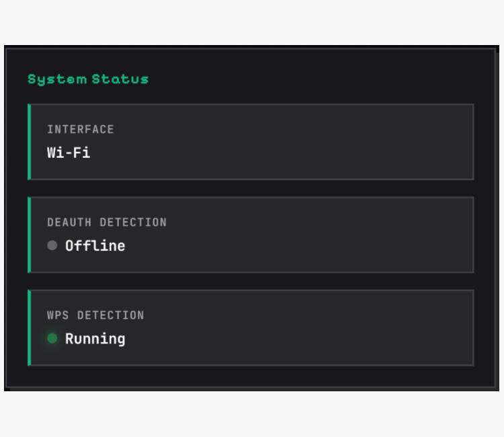Click gap between Deauth and WPS cards
Viewport: 504px width, 437px height.
250,281
